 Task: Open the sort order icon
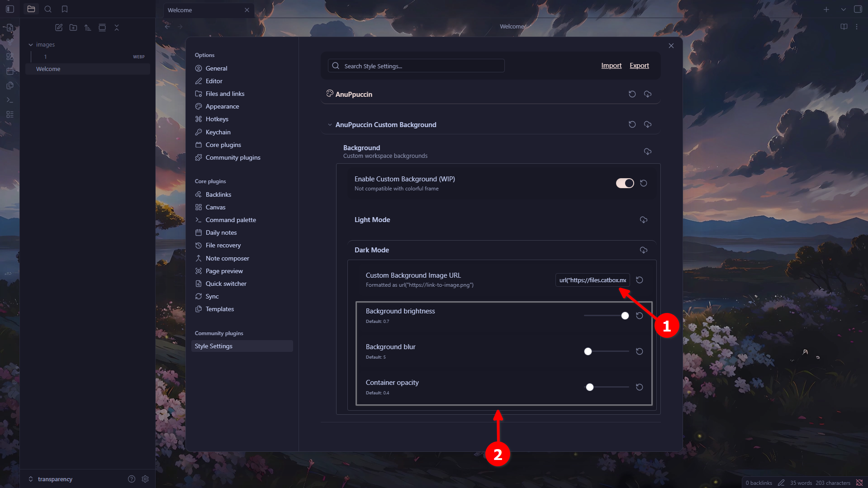(88, 28)
